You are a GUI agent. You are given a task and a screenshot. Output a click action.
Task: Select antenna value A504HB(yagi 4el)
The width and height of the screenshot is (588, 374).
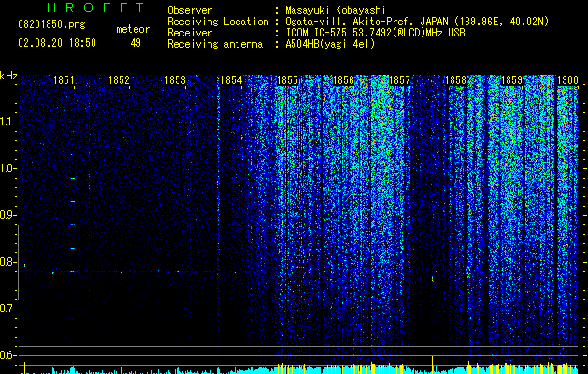coord(330,44)
